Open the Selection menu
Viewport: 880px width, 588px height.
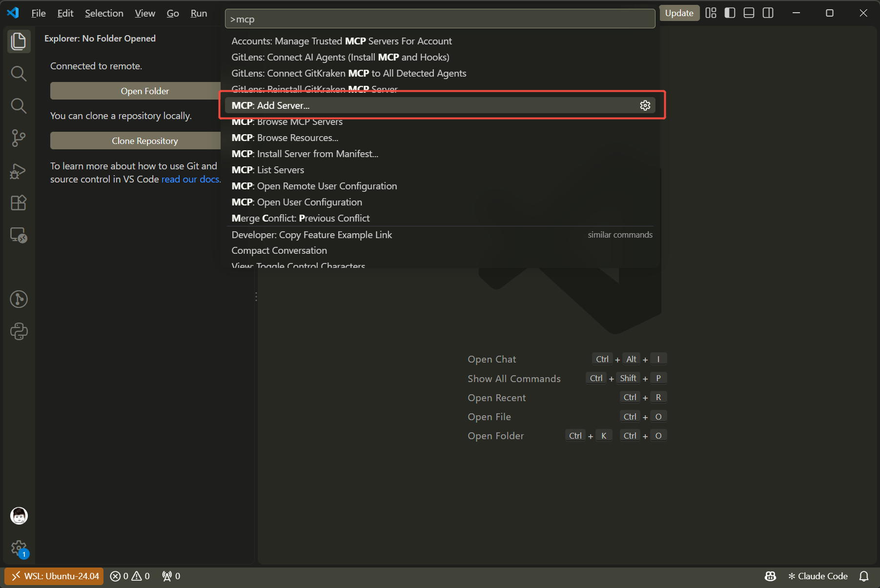point(104,13)
